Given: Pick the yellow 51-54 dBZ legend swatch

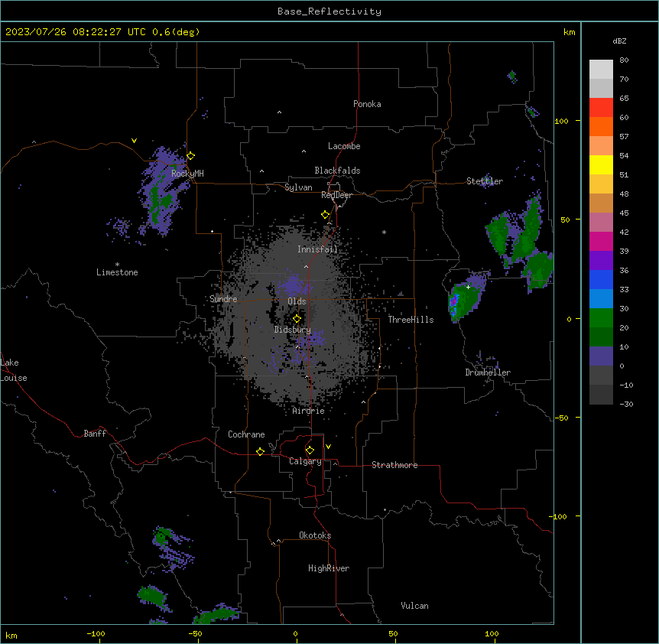Looking at the screenshot, I should (x=601, y=164).
